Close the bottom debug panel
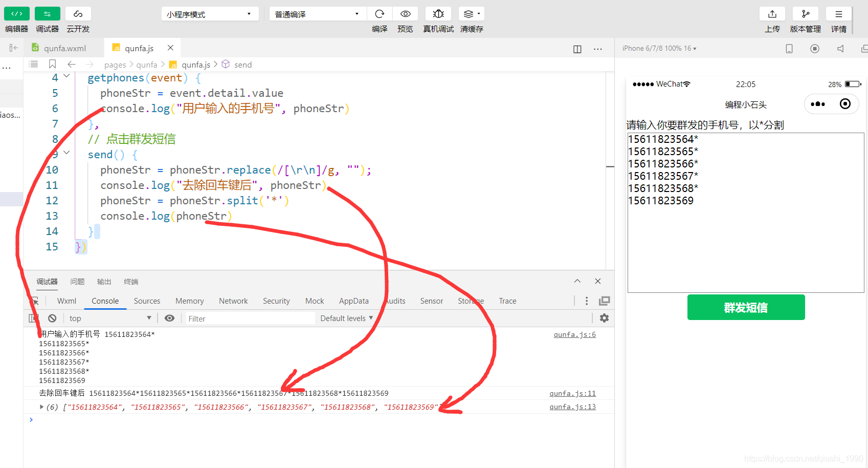This screenshot has height=468, width=868. pos(598,281)
